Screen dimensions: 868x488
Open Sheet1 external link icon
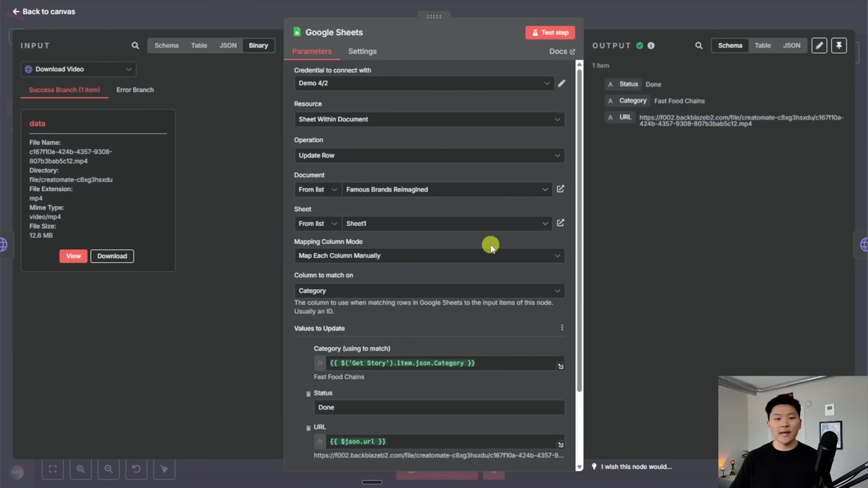tap(561, 223)
